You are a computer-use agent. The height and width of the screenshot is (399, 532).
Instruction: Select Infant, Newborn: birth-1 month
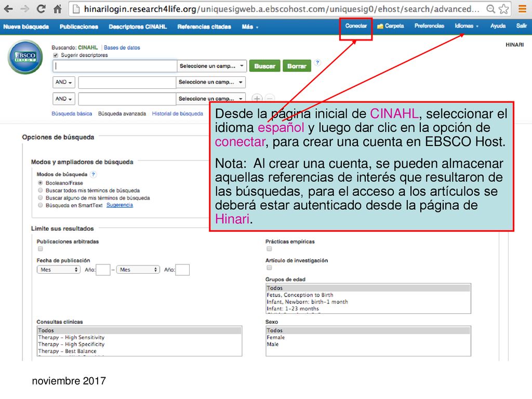click(x=368, y=302)
